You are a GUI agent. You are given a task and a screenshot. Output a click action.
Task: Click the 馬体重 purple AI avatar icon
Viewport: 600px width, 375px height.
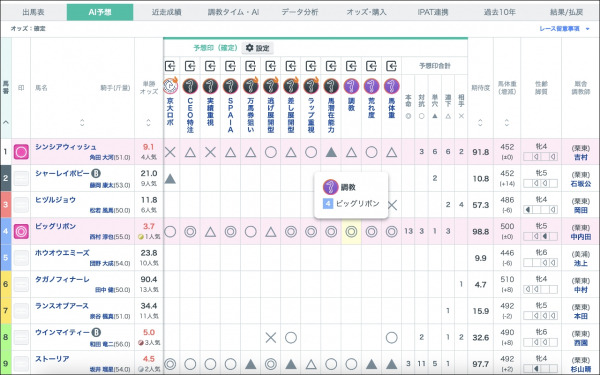point(391,86)
